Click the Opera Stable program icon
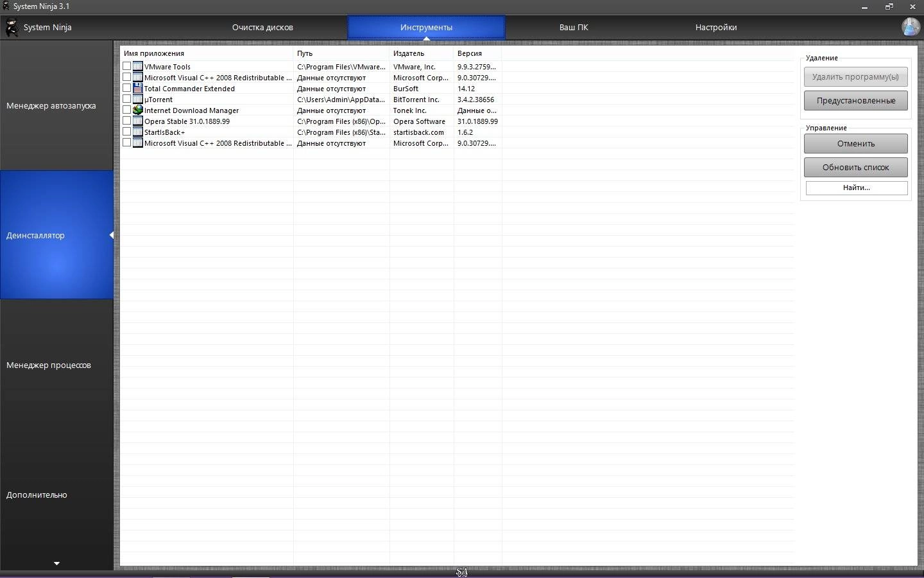 pos(137,121)
